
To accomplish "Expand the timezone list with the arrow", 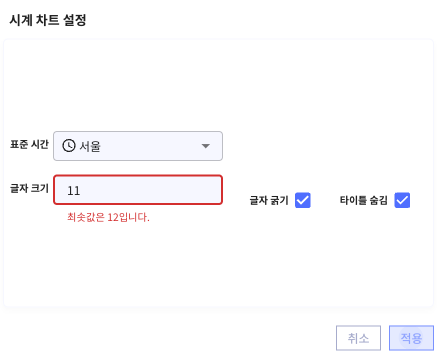I will tap(206, 146).
